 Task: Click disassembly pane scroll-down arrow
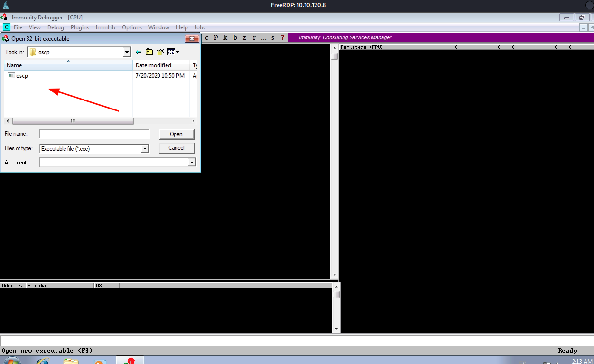334,275
